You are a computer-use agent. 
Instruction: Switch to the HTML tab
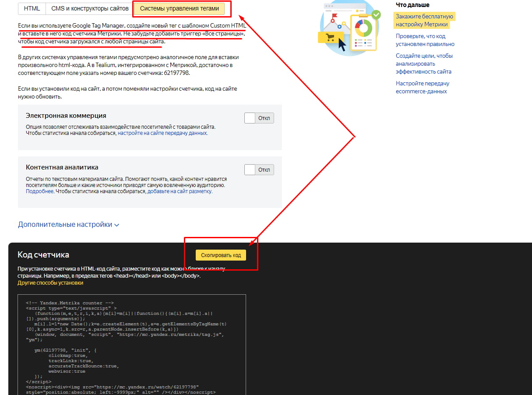click(32, 8)
